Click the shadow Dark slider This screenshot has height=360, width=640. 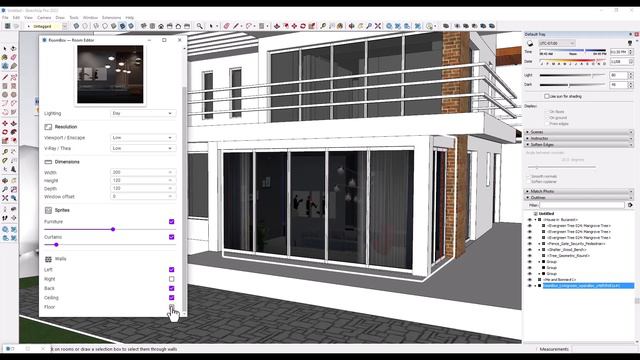572,85
